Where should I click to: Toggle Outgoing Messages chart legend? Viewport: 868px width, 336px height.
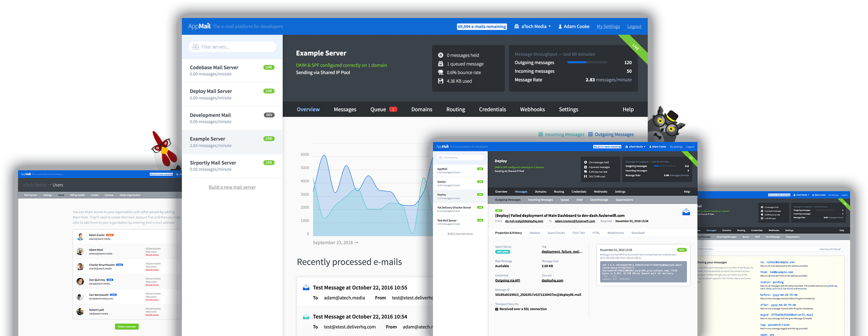pos(611,134)
